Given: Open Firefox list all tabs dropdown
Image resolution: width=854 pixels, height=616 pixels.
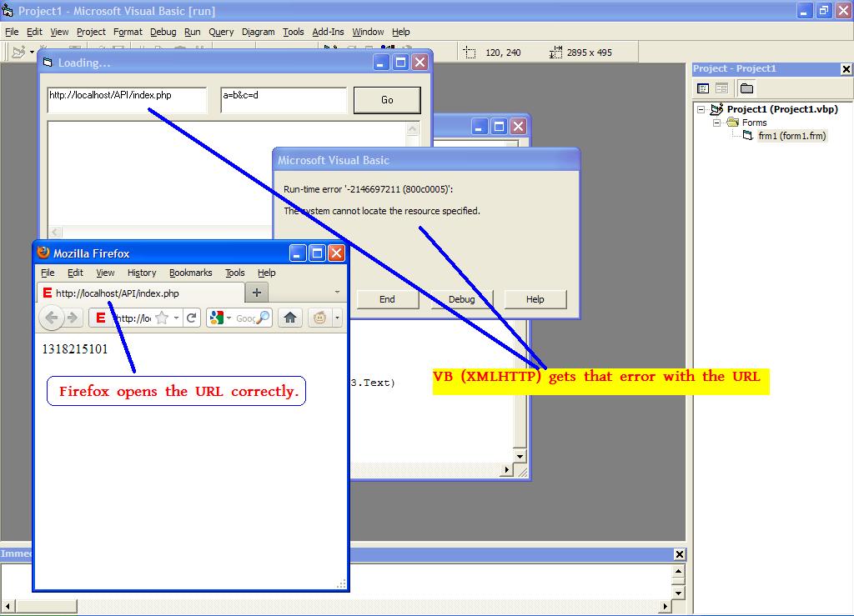Looking at the screenshot, I should (x=337, y=293).
